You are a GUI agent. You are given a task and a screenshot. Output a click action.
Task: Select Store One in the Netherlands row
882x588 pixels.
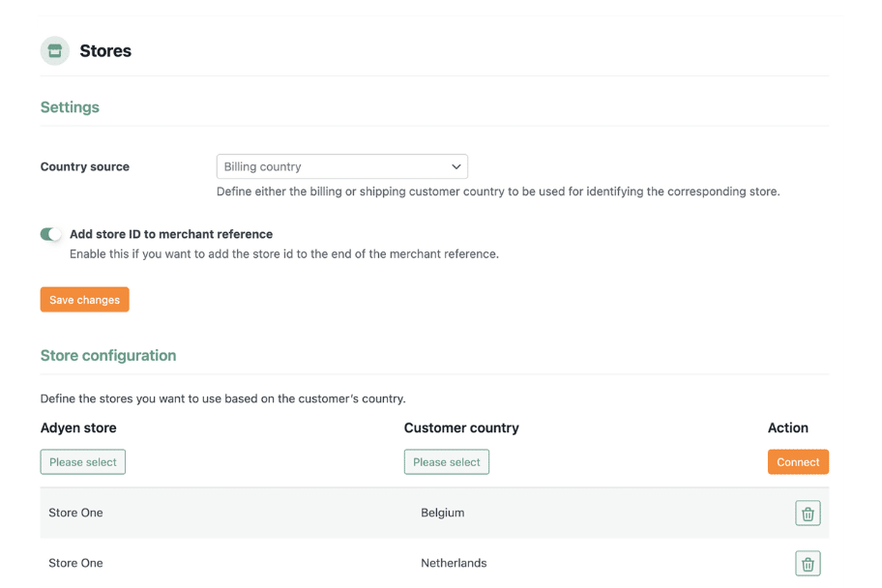coord(75,563)
